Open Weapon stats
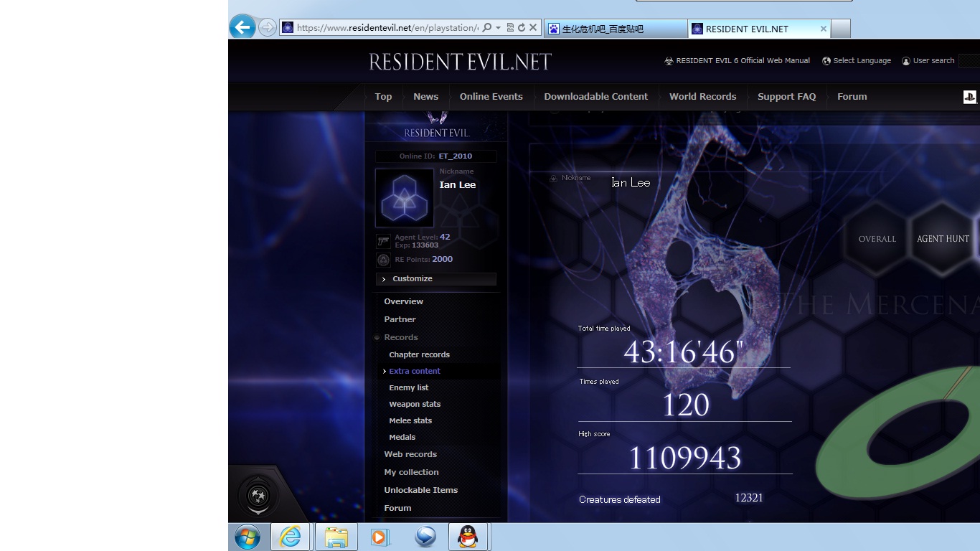Screen dimensions: 980x551 (x=415, y=405)
